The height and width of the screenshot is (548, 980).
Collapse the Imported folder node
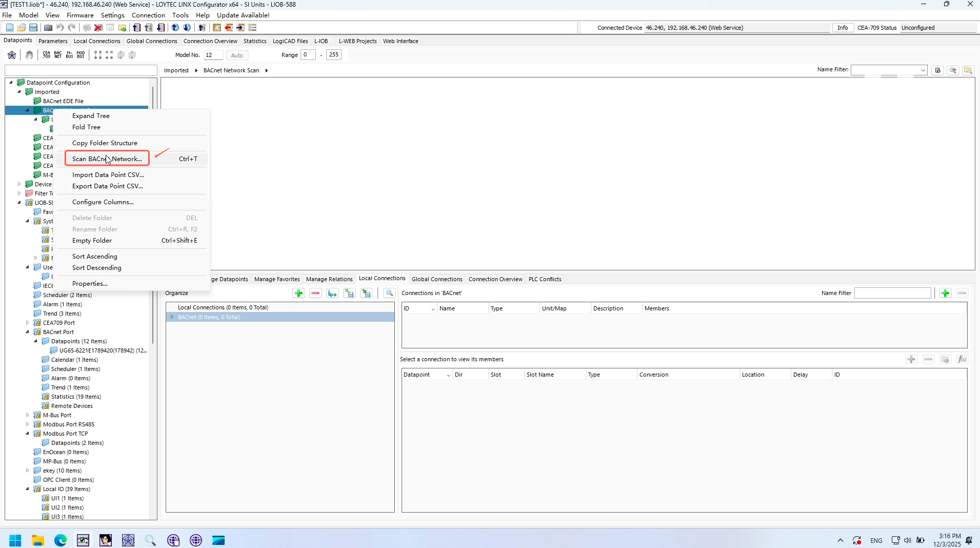coord(19,92)
